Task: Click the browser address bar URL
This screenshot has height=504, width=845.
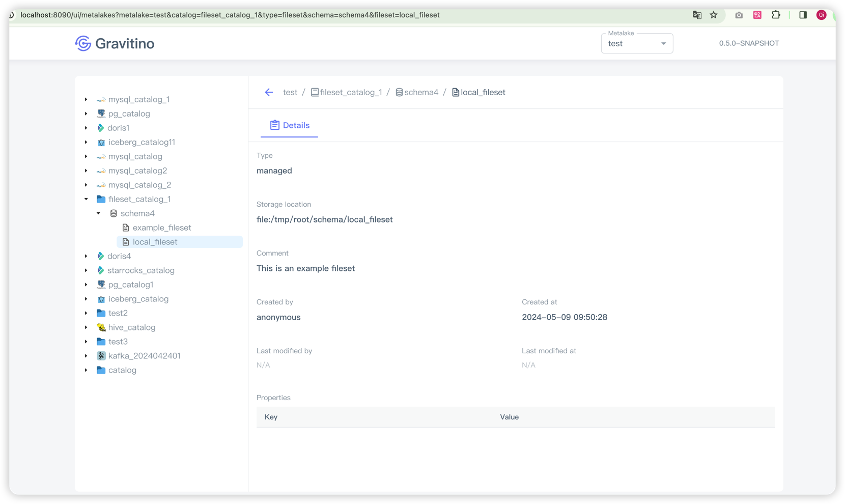Action: 230,15
